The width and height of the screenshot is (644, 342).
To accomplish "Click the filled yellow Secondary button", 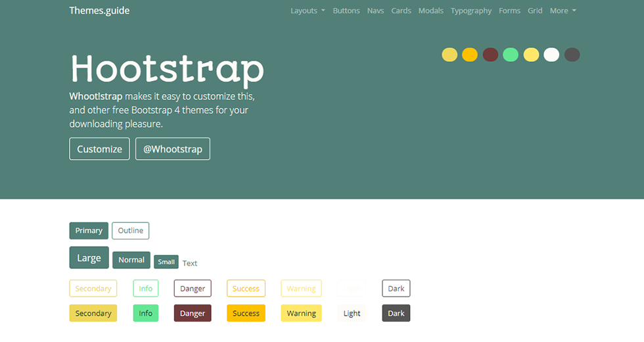I will point(93,313).
